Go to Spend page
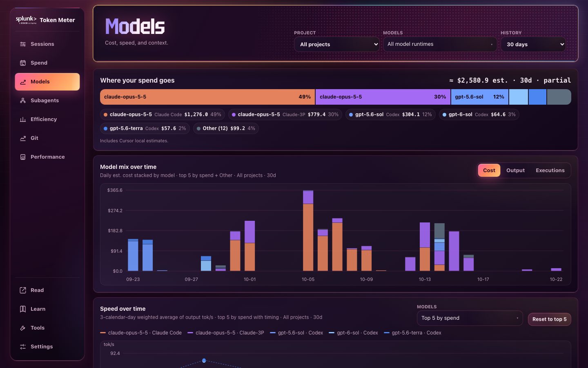This screenshot has width=588, height=368. (x=47, y=63)
